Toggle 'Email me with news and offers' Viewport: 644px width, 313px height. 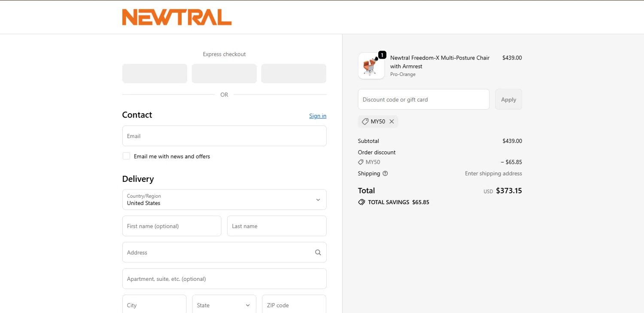pyautogui.click(x=126, y=156)
